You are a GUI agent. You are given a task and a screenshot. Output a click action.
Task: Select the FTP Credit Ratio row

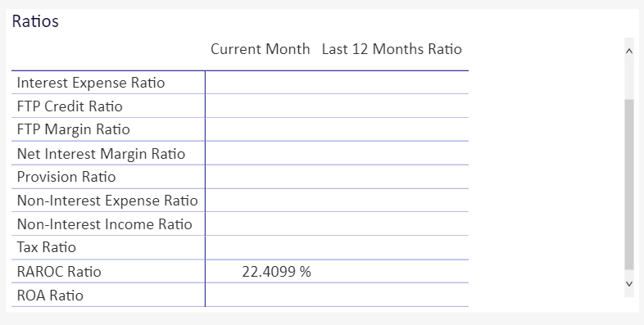tap(240, 106)
